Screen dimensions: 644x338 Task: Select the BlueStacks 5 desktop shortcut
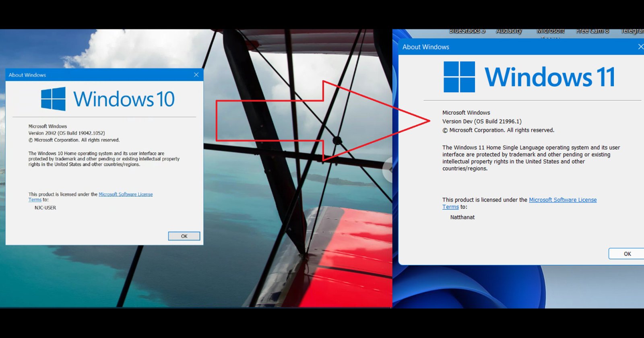point(467,31)
